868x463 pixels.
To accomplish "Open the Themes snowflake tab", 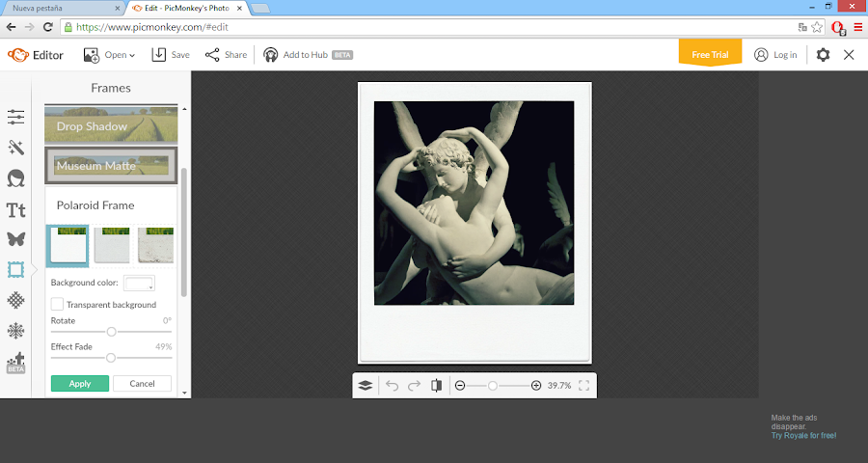I will [x=15, y=331].
